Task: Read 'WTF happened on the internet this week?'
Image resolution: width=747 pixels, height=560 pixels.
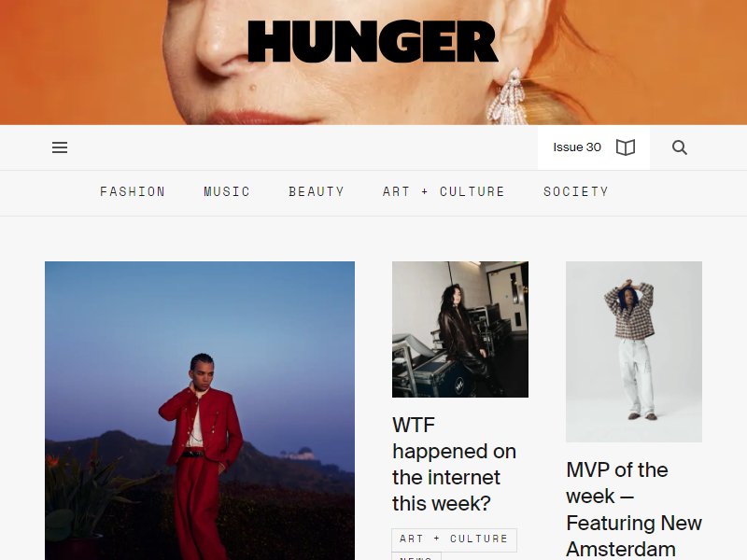Action: pyautogui.click(x=454, y=464)
